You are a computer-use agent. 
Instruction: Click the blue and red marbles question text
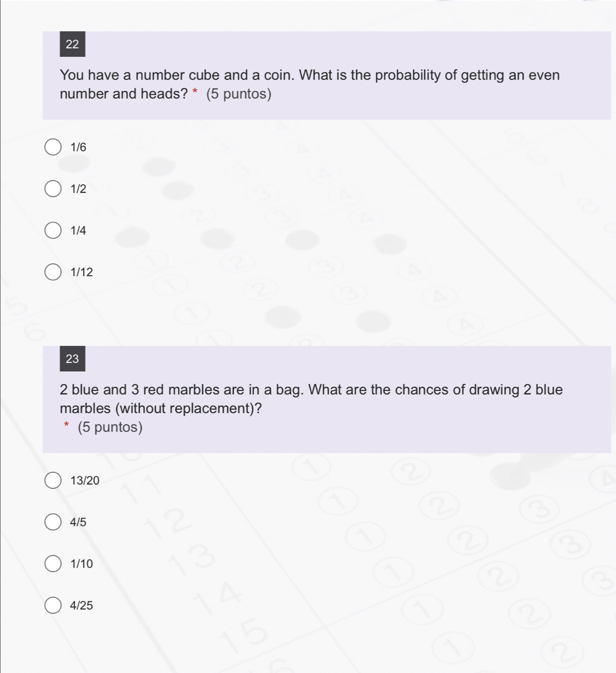pos(311,399)
